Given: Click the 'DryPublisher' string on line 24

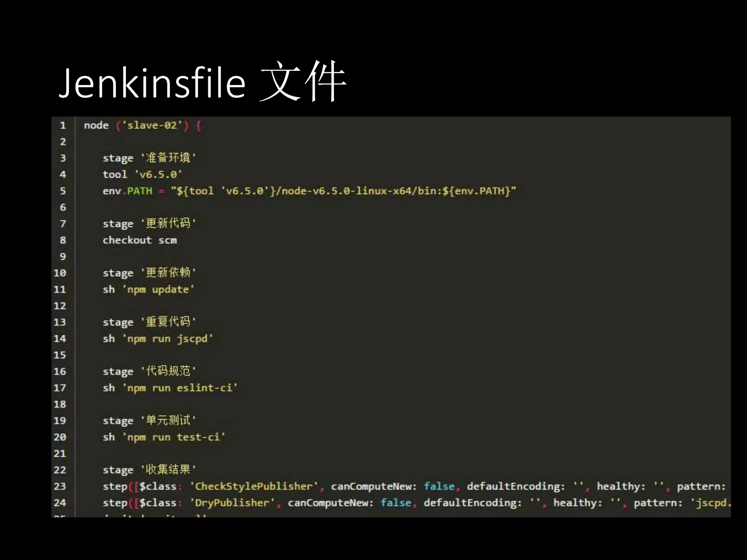Looking at the screenshot, I should pyautogui.click(x=232, y=503).
